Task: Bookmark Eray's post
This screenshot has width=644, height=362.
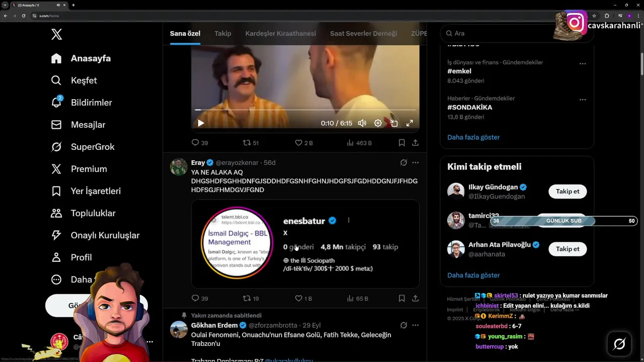Action: 401,298
